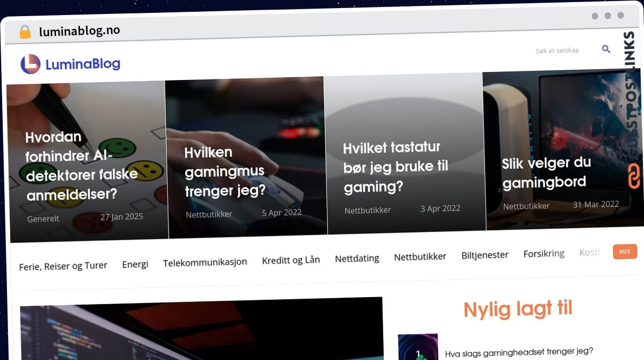Click the 'Nylig lagt til' heading
Viewport: 644px width, 360px height.
[518, 309]
